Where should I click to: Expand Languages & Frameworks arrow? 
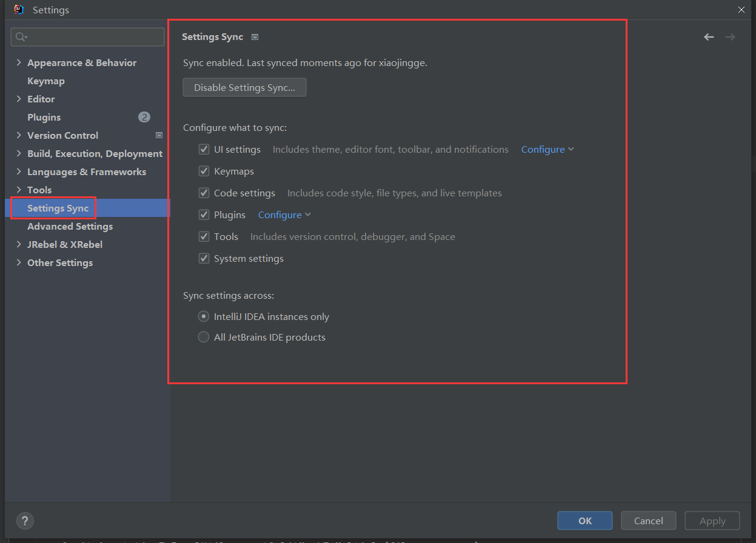(x=19, y=172)
